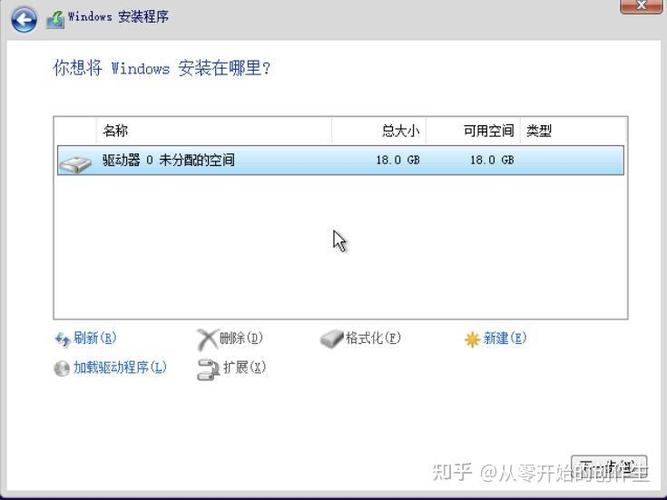Click the 格式化 format drive icon
This screenshot has height=500, width=667.
click(x=332, y=339)
